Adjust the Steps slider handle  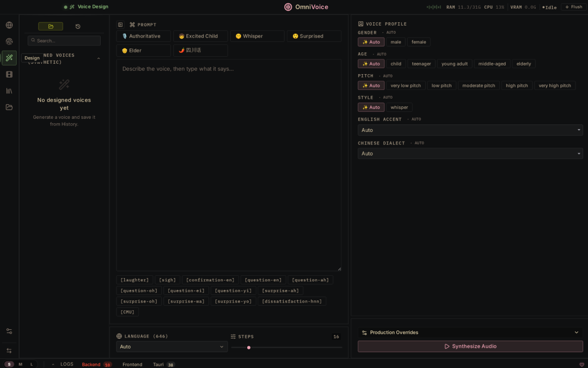coord(249,348)
